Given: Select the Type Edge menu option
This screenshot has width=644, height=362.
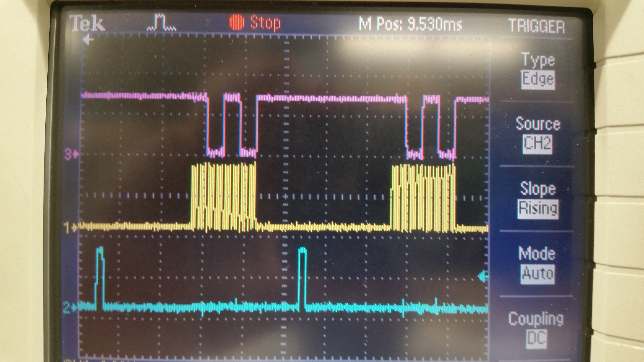Looking at the screenshot, I should click(x=538, y=71).
